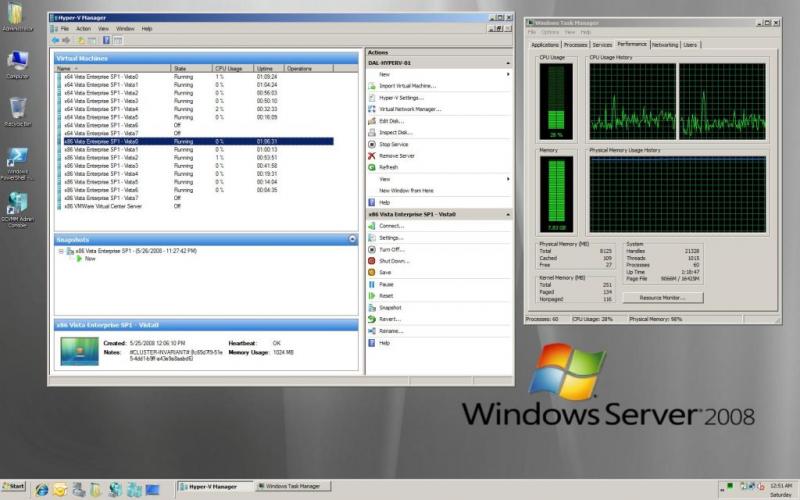The width and height of the screenshot is (800, 500).
Task: Click Revert action
Action: 390,319
